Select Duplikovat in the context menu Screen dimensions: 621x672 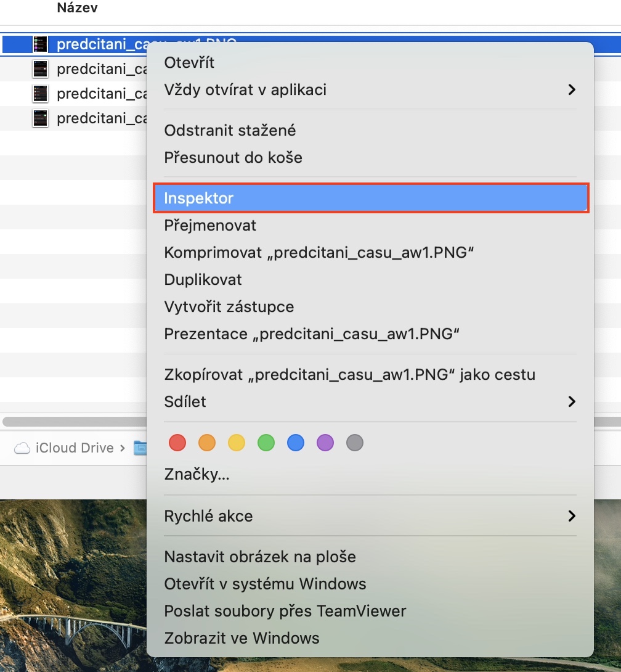coord(370,279)
